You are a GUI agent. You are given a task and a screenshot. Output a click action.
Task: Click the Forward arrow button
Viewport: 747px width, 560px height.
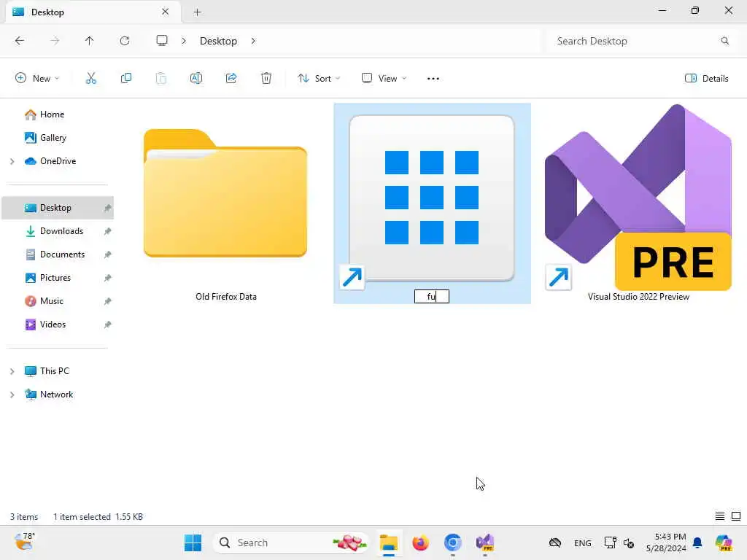(x=55, y=41)
